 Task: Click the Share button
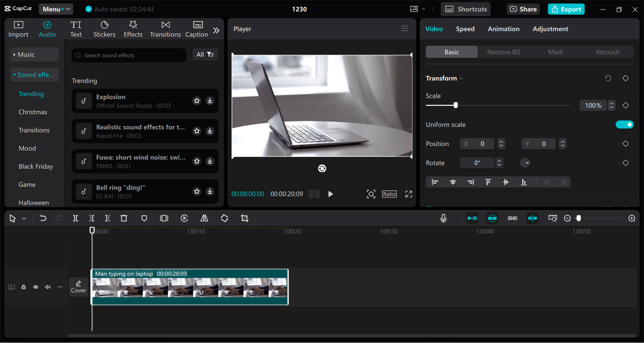click(x=522, y=9)
